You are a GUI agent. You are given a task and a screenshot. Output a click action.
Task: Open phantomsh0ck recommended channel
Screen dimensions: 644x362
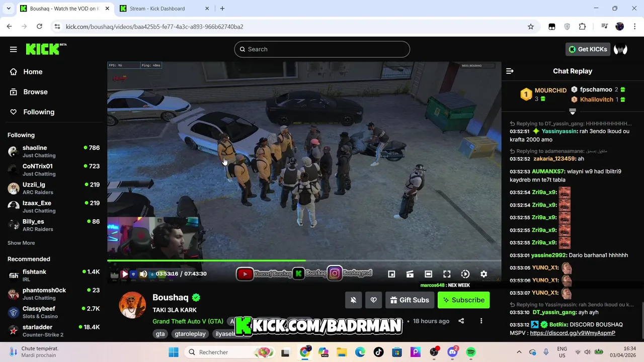pos(54,294)
